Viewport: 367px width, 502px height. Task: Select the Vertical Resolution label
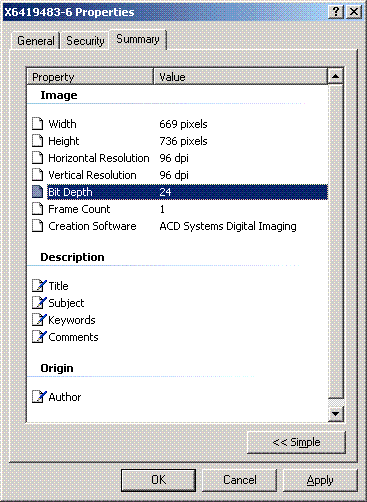tap(92, 175)
